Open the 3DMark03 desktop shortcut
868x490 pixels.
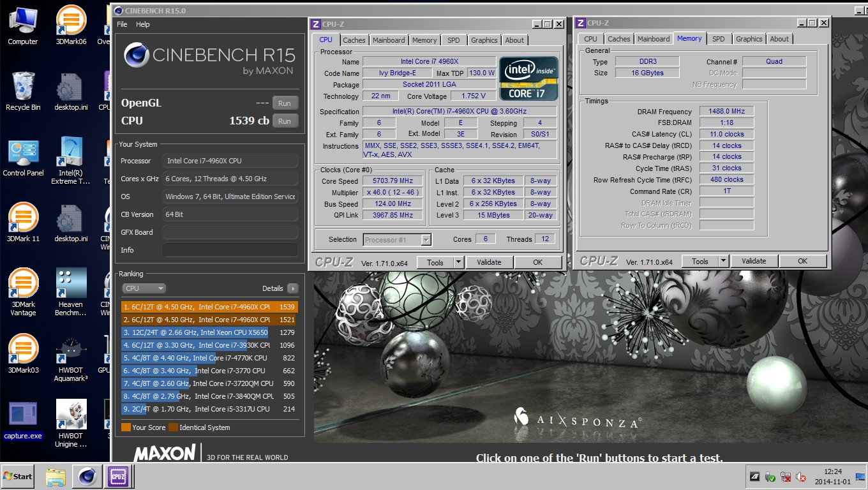point(23,354)
